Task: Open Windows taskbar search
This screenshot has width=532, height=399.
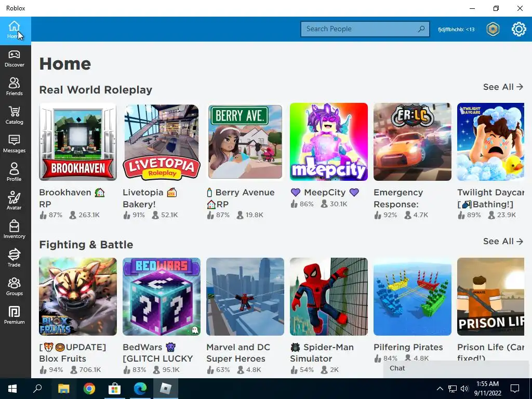Action: (x=37, y=389)
